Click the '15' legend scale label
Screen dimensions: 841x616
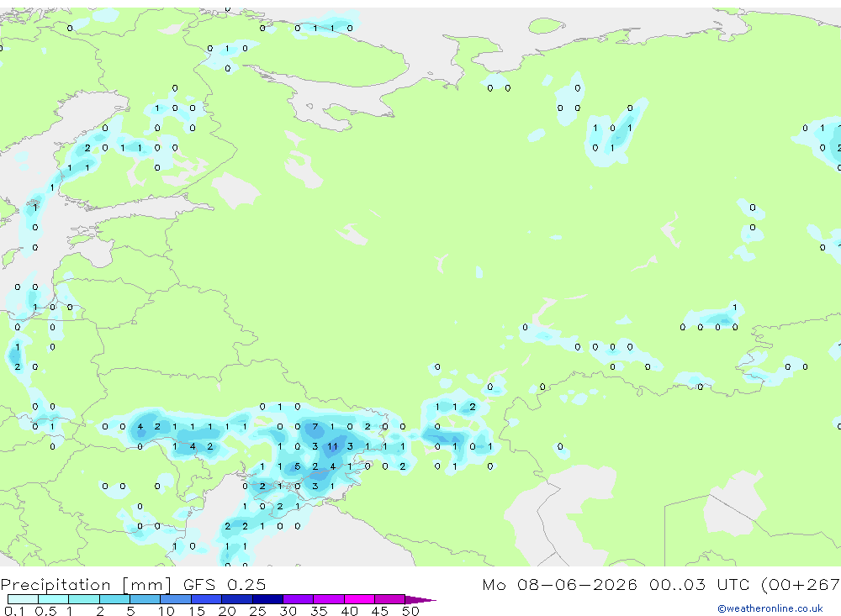click(x=197, y=611)
